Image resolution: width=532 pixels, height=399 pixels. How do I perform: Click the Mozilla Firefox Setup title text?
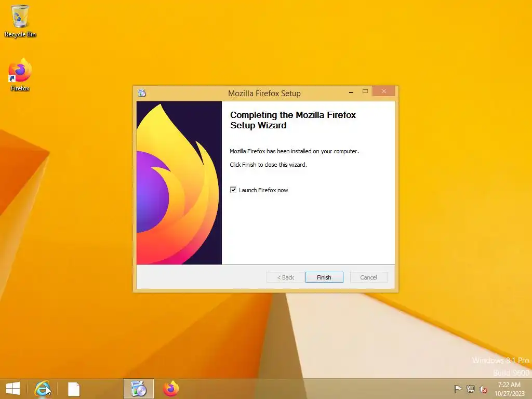(x=264, y=94)
